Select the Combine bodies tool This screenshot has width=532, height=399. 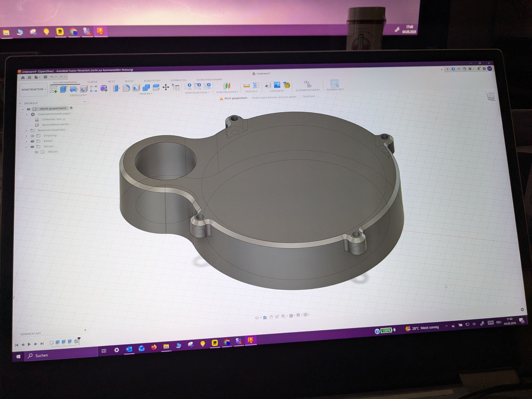point(146,87)
